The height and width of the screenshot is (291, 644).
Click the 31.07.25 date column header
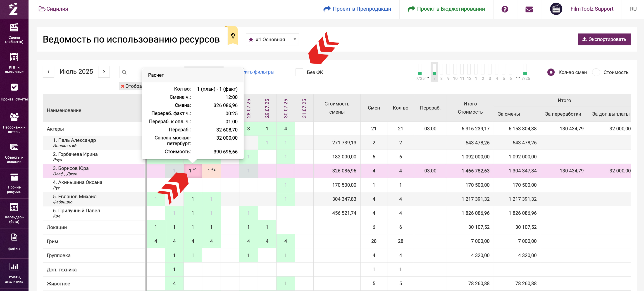pyautogui.click(x=304, y=108)
